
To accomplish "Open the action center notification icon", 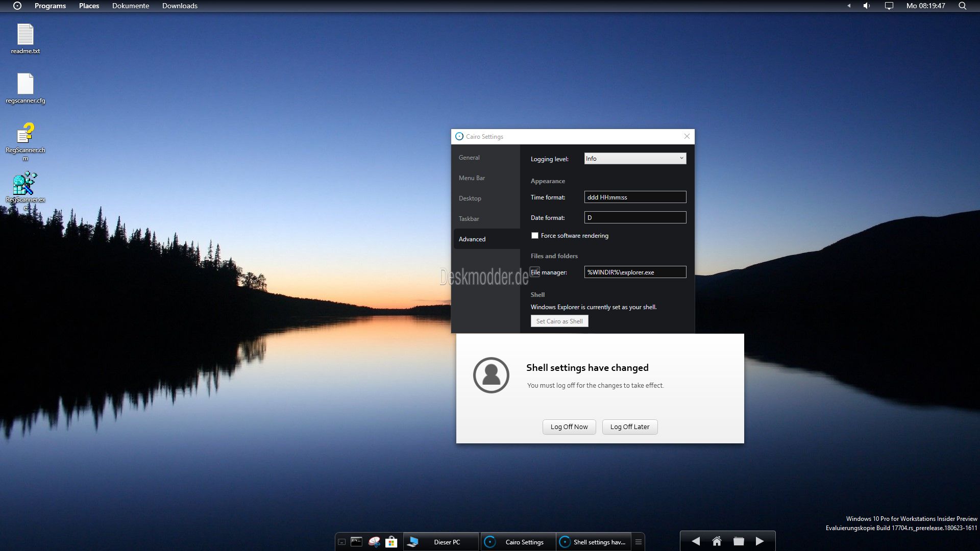I will pos(889,6).
